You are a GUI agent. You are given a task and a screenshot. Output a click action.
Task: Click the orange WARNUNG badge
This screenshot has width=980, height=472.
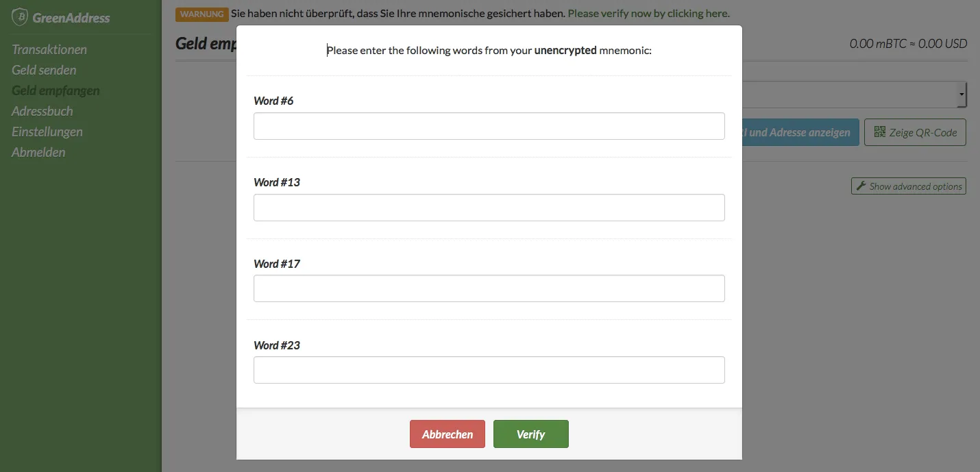pos(201,14)
